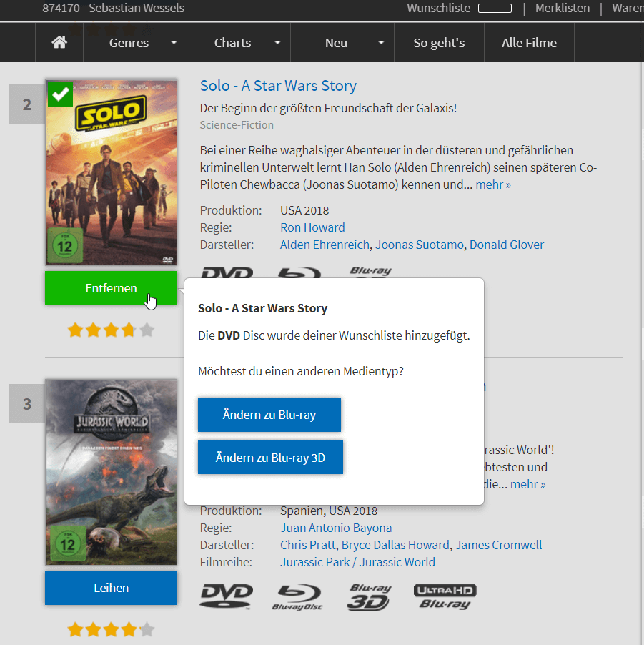Image resolution: width=644 pixels, height=645 pixels.
Task: Expand the Genres dropdown arrow
Action: coord(174,42)
